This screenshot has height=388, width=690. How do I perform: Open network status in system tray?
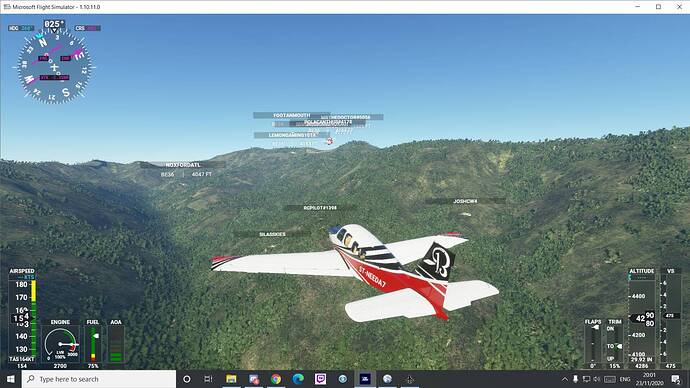(x=586, y=379)
